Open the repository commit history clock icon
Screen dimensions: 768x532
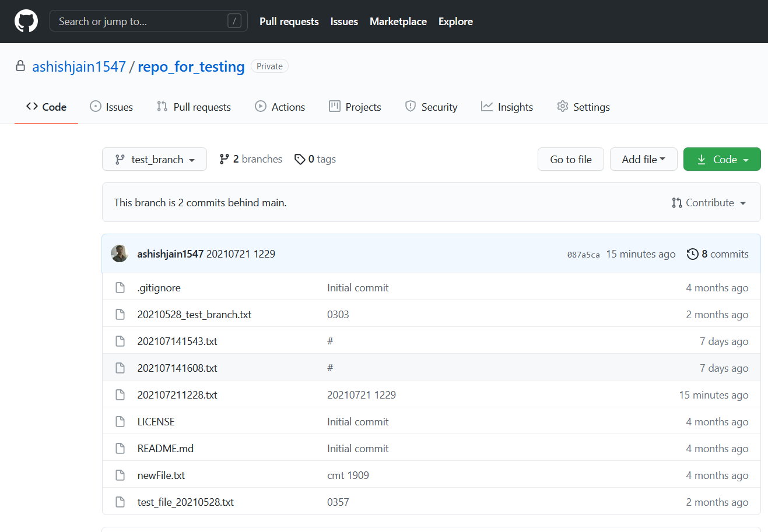(693, 253)
